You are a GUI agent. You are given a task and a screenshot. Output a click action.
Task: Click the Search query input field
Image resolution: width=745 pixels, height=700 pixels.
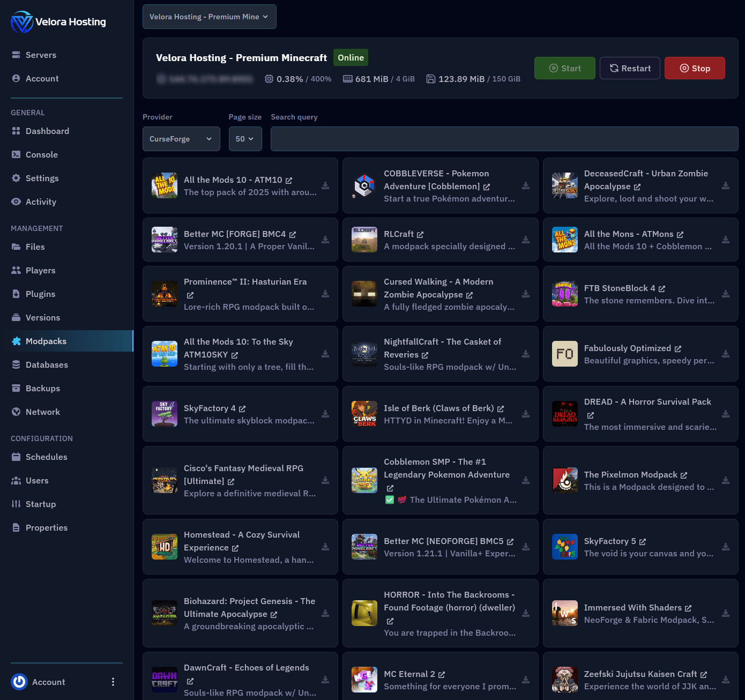point(504,139)
